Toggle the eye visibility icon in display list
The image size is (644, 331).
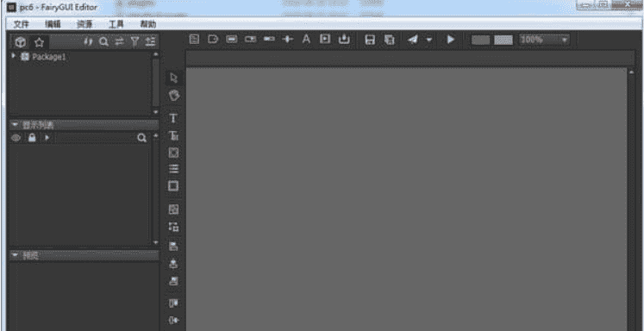16,138
